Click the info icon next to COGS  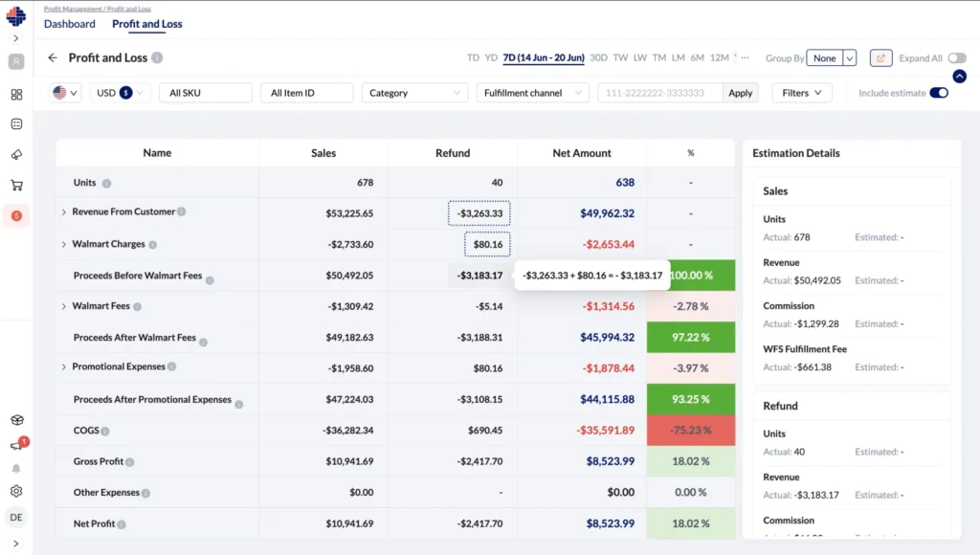point(105,432)
